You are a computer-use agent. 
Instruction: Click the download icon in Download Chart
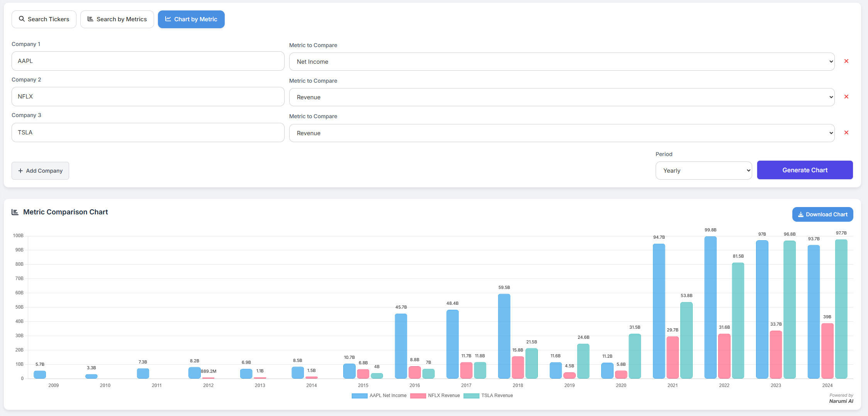[x=801, y=214]
